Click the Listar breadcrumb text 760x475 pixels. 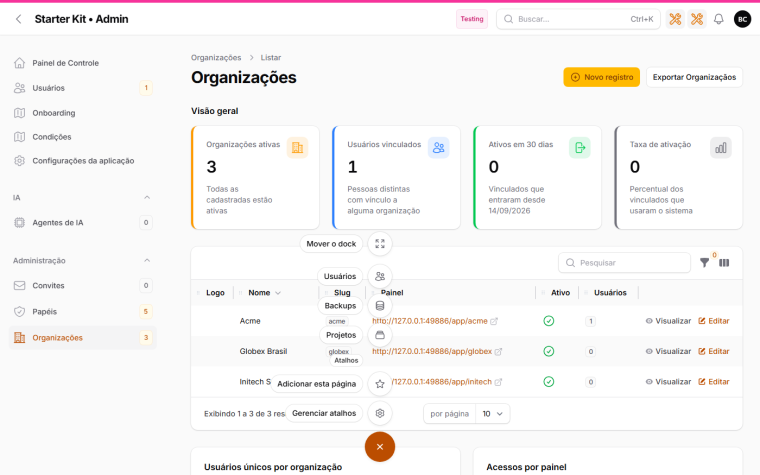point(270,58)
